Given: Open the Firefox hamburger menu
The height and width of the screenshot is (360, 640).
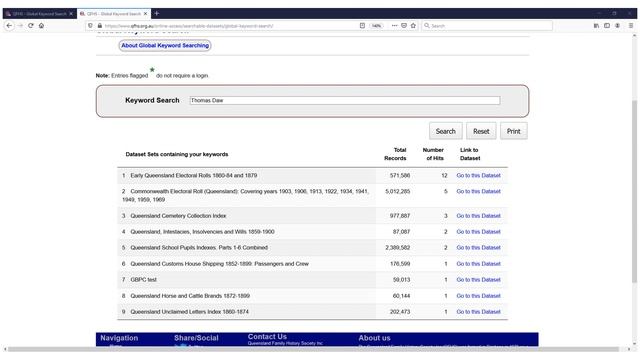Looking at the screenshot, I should coord(631,25).
